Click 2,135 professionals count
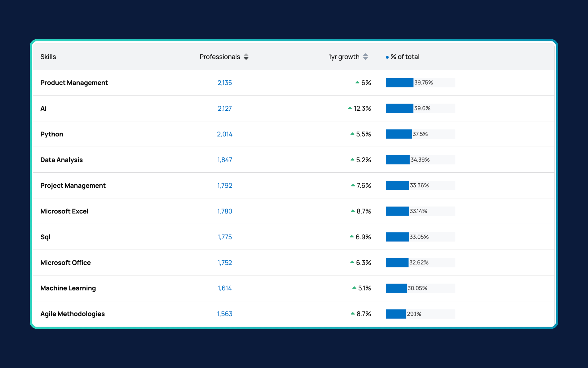This screenshot has width=588, height=368. pyautogui.click(x=224, y=83)
